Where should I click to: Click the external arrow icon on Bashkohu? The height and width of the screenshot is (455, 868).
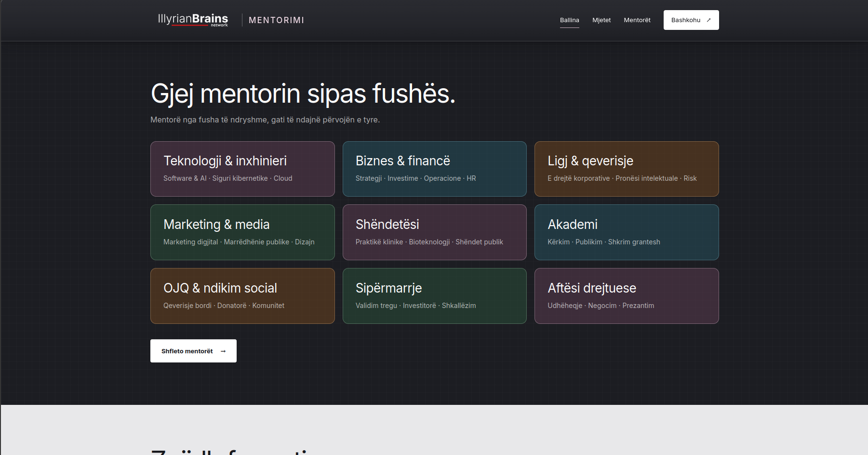pyautogui.click(x=708, y=20)
